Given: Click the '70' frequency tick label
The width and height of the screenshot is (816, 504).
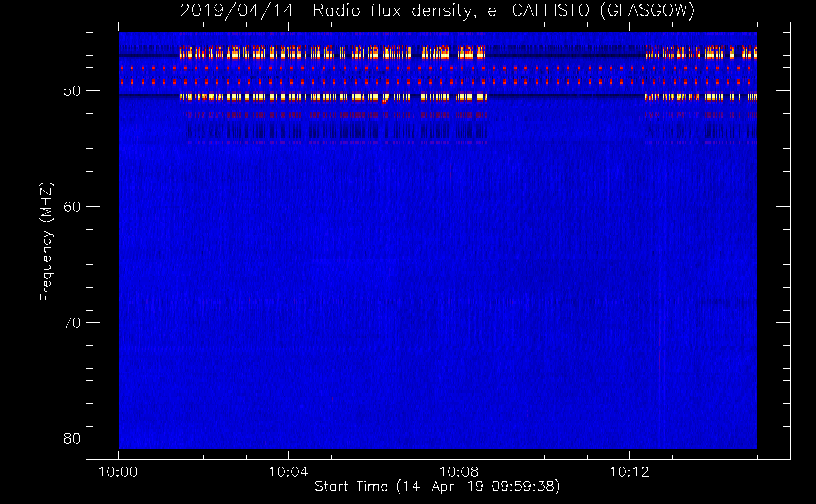Looking at the screenshot, I should [x=73, y=323].
